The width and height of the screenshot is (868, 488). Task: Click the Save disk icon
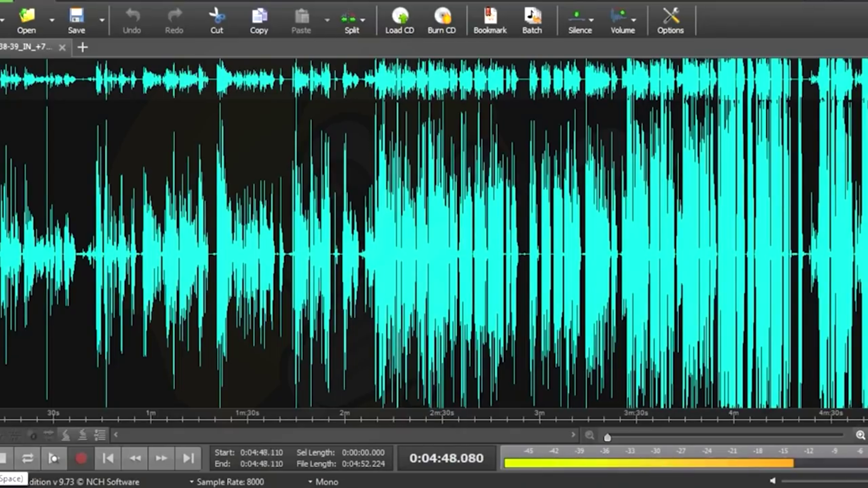[76, 16]
